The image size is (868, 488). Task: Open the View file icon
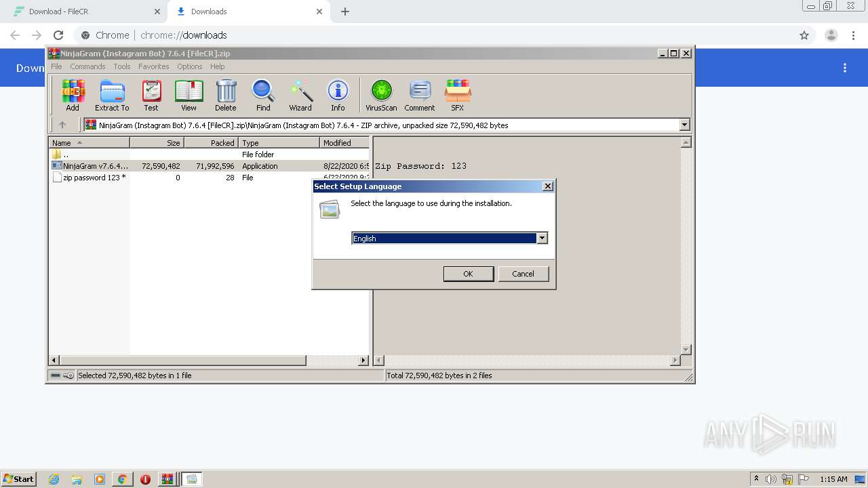pos(189,95)
